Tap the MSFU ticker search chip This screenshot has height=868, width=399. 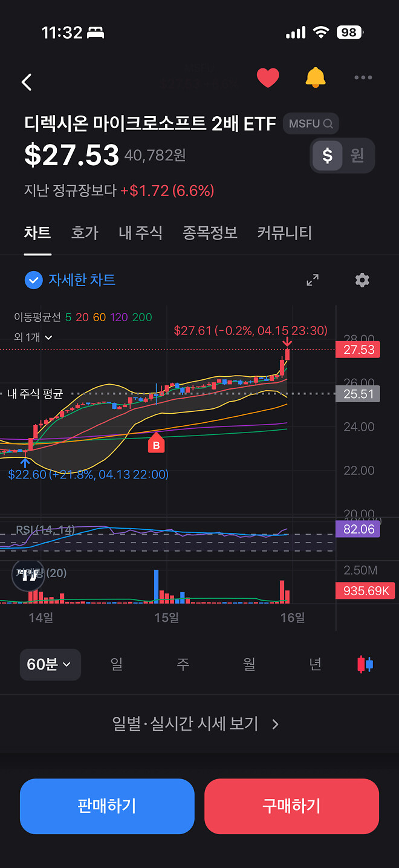(311, 123)
